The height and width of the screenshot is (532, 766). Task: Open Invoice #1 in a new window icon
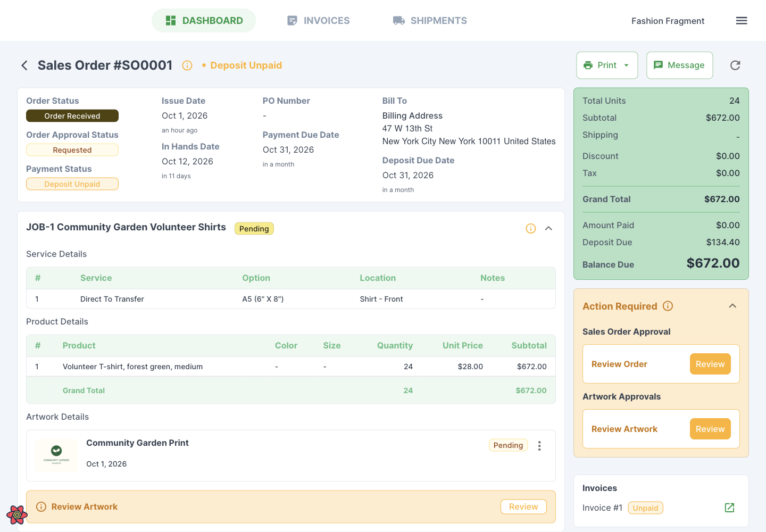pos(730,508)
